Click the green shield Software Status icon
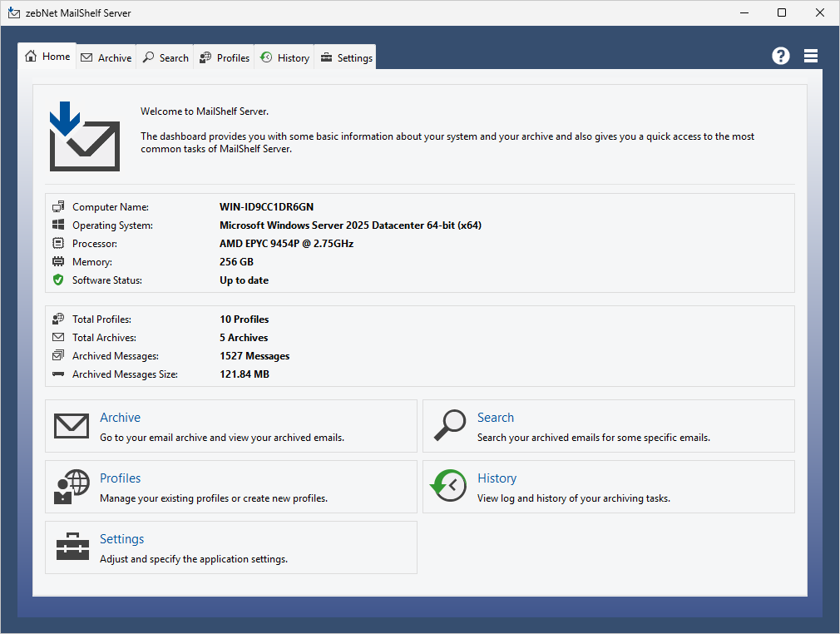 (58, 280)
